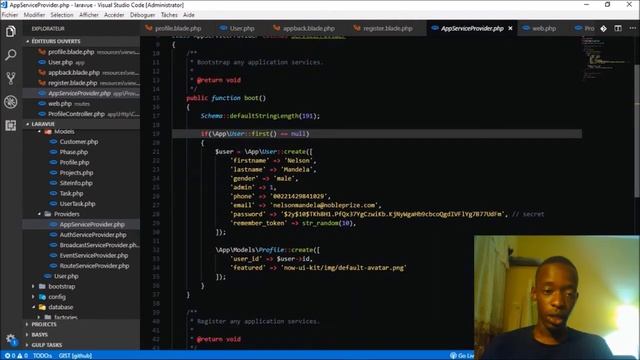The height and width of the screenshot is (360, 640).
Task: Open the Accéder menu
Action: (114, 15)
